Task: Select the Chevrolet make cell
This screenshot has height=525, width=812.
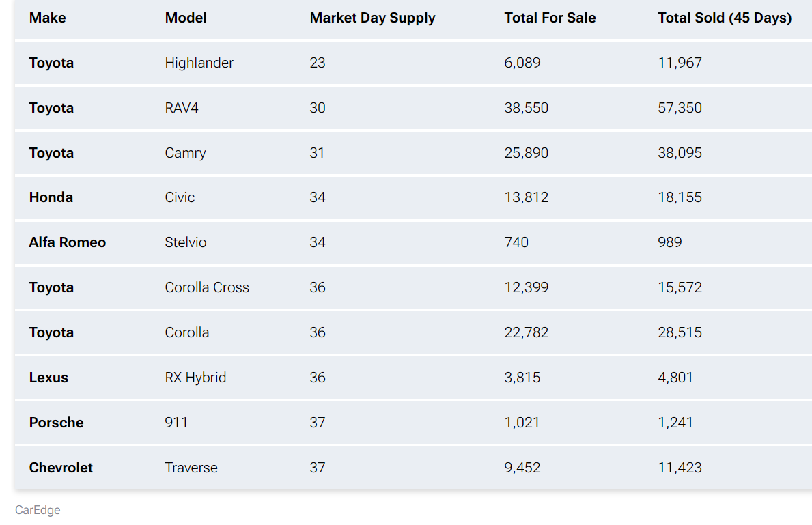Action: point(61,468)
